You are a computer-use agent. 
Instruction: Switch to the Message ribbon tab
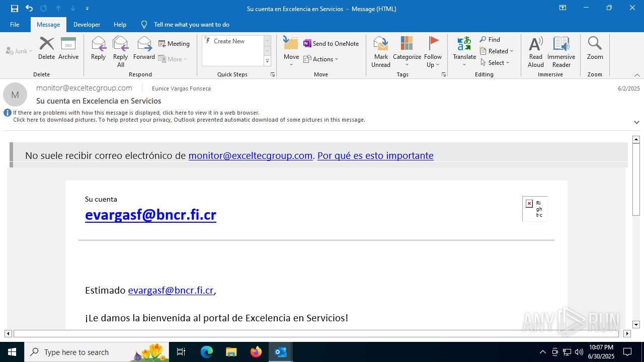(48, 25)
